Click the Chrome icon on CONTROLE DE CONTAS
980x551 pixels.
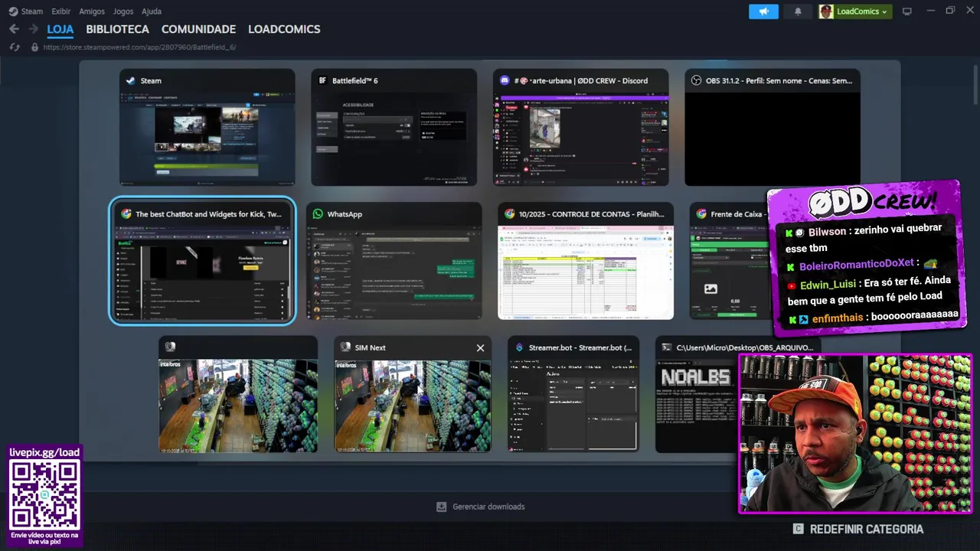(509, 214)
